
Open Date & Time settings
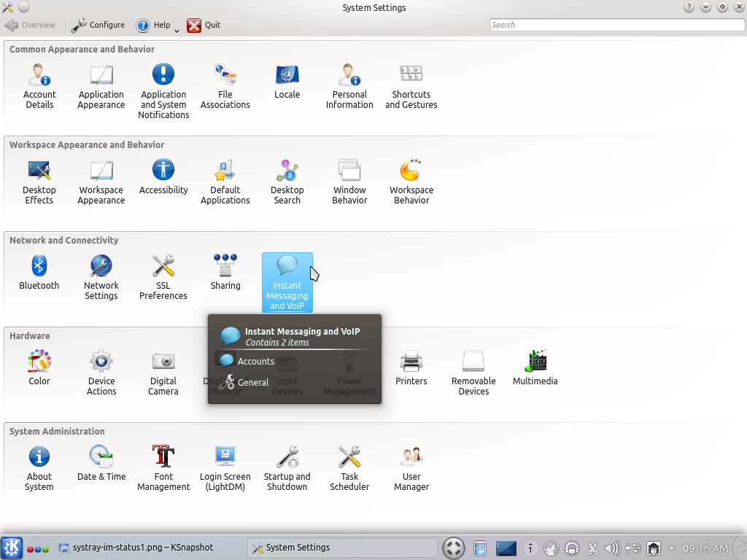pyautogui.click(x=101, y=464)
